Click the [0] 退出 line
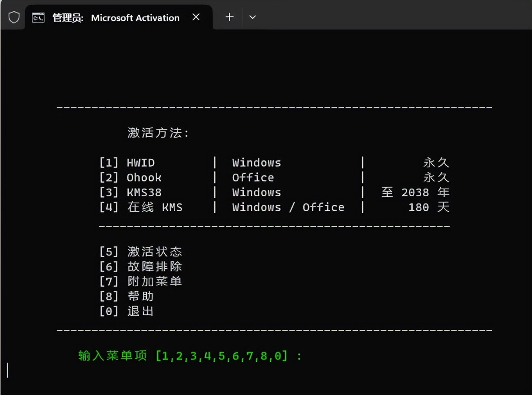Viewport: 532px width, 395px height. click(127, 311)
